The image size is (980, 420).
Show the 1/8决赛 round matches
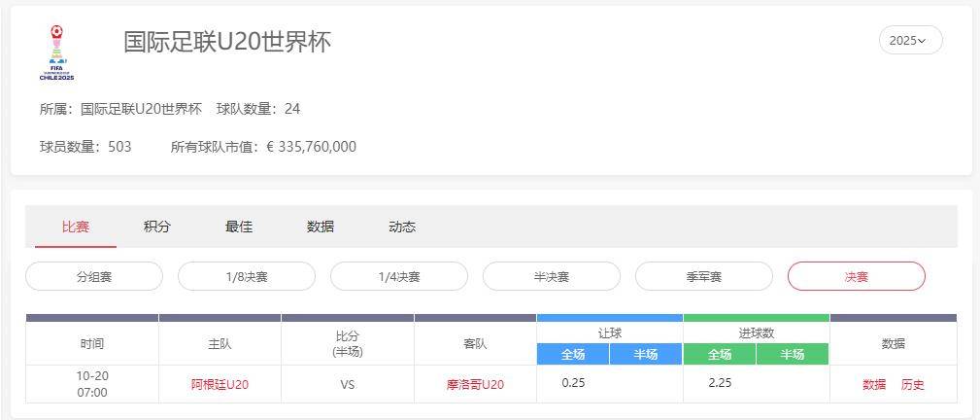click(247, 276)
